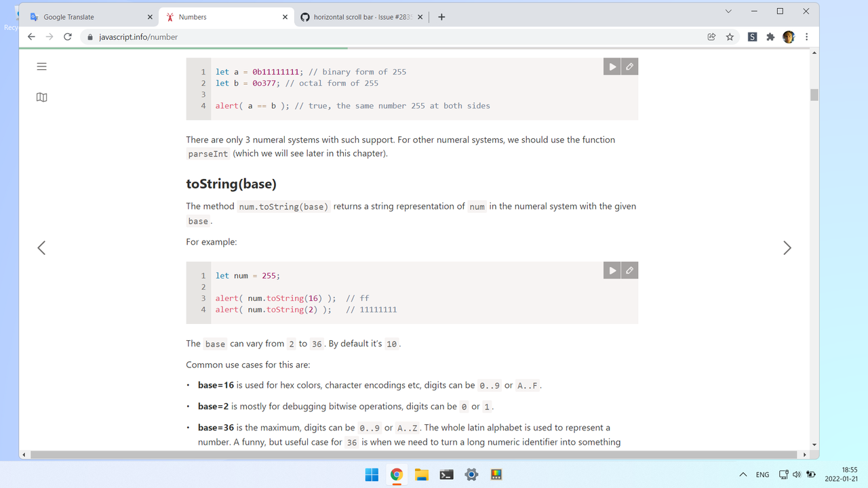Reload the javascript.info page
The height and width of the screenshot is (488, 868).
point(67,37)
